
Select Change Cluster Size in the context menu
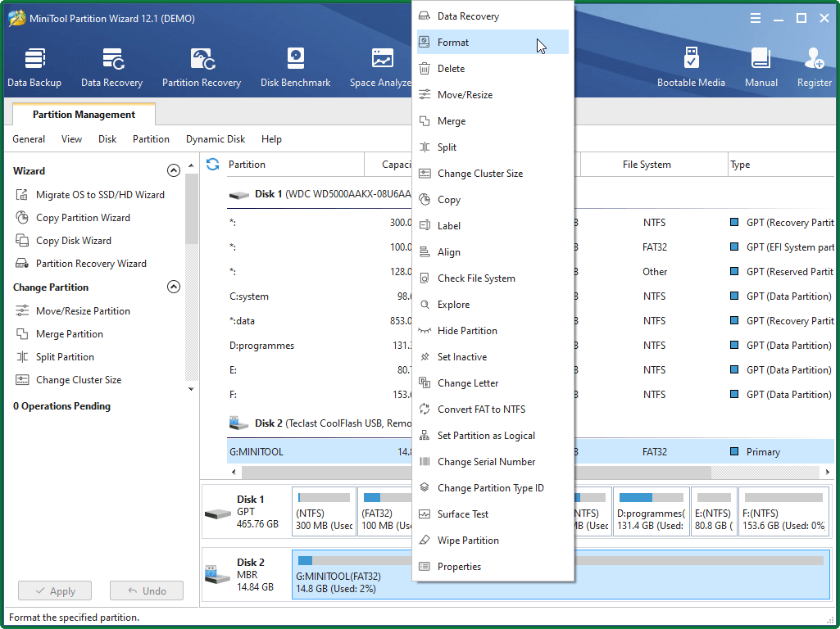[493, 174]
